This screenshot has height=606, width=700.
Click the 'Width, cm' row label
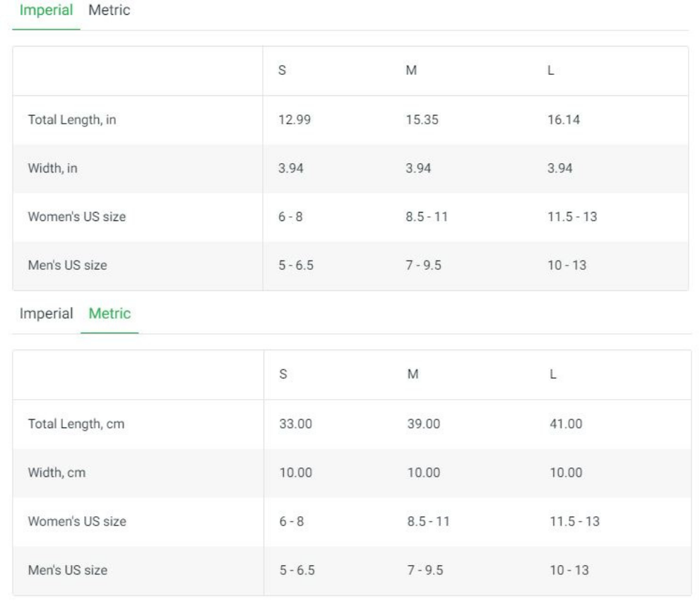click(x=57, y=473)
